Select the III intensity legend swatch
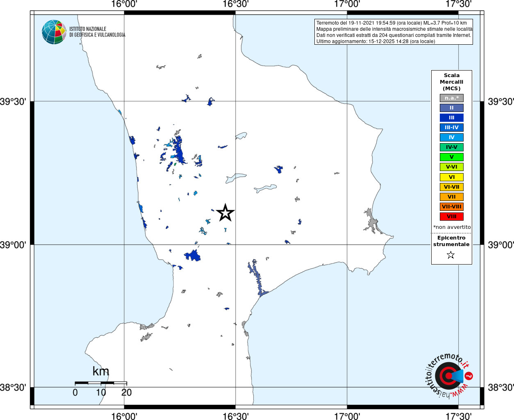This screenshot has width=514, height=420. click(x=451, y=118)
